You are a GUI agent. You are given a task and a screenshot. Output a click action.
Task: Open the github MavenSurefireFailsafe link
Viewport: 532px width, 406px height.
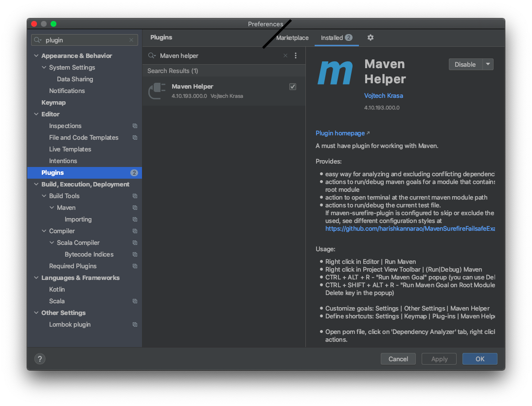click(x=410, y=229)
